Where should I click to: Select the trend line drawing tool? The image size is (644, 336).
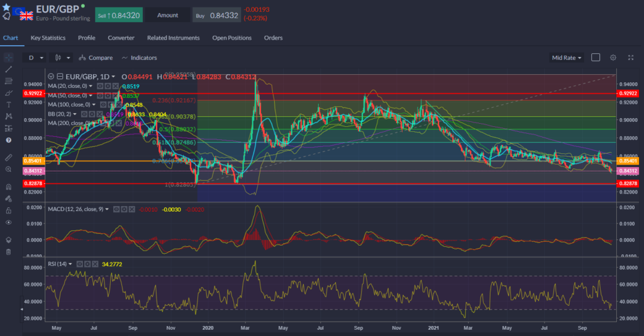8,69
